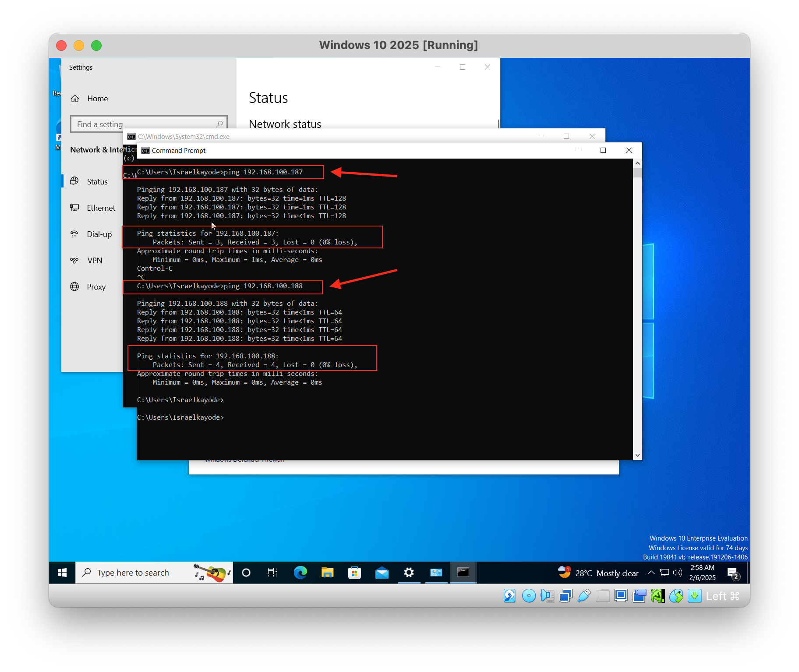The height and width of the screenshot is (672, 799).
Task: Maximize the Settings window
Action: click(x=463, y=67)
